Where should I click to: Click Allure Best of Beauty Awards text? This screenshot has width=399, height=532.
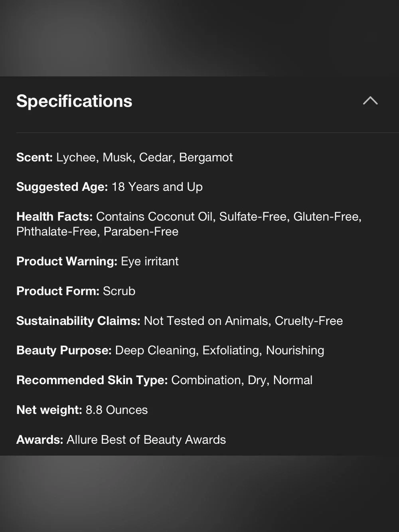(146, 439)
